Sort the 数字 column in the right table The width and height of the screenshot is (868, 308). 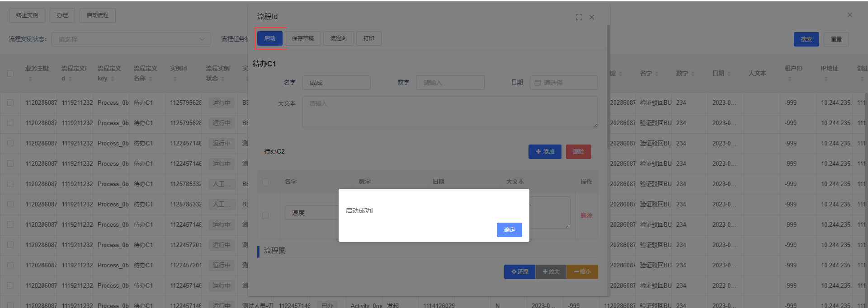click(693, 74)
